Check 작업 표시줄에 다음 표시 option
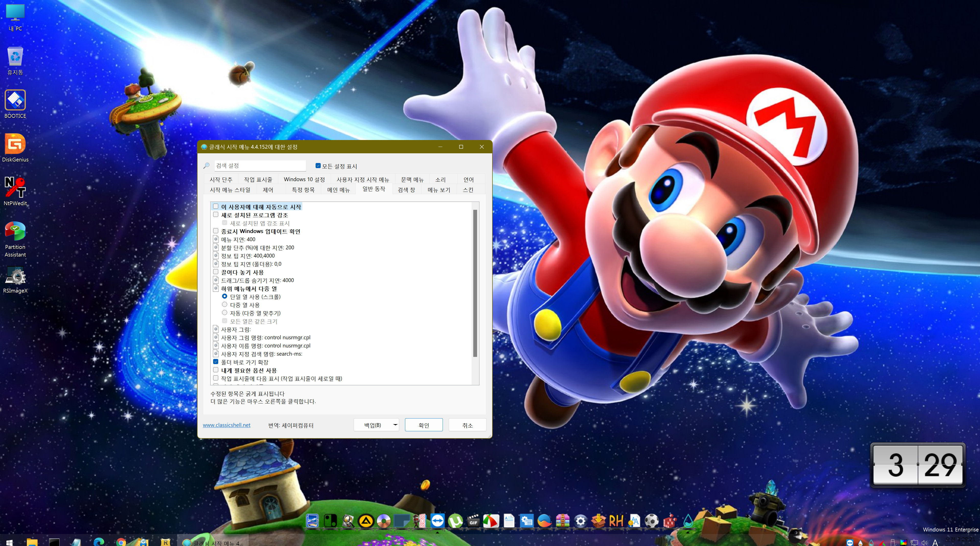 (216, 378)
